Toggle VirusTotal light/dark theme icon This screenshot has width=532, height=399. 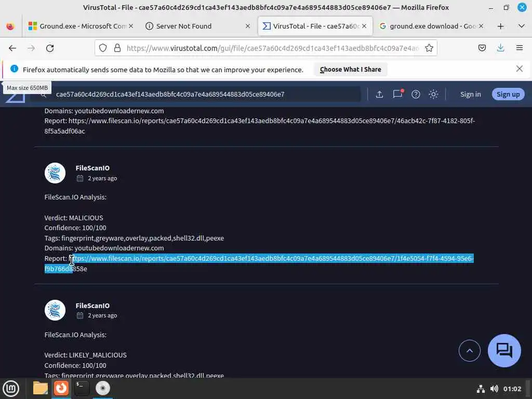pos(433,95)
